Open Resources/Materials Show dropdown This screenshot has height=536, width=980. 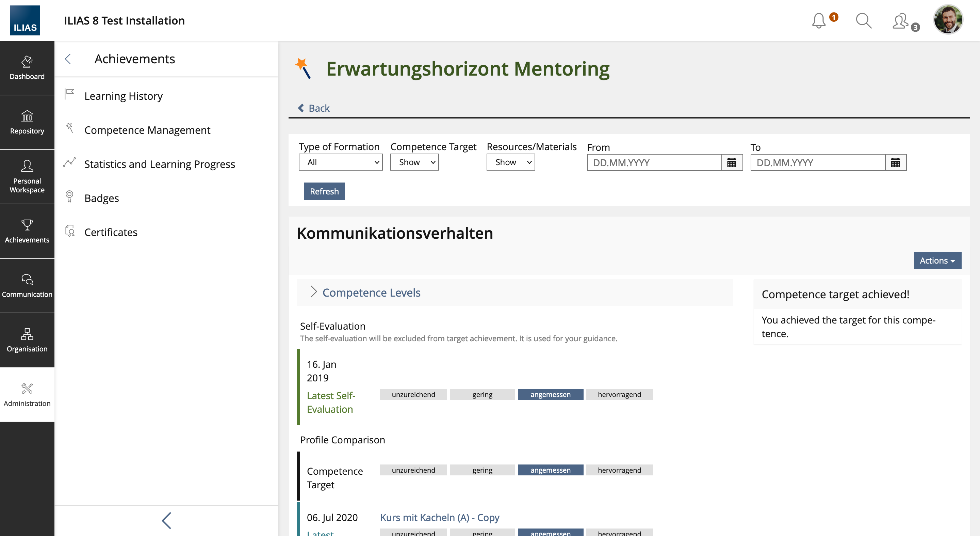point(510,162)
